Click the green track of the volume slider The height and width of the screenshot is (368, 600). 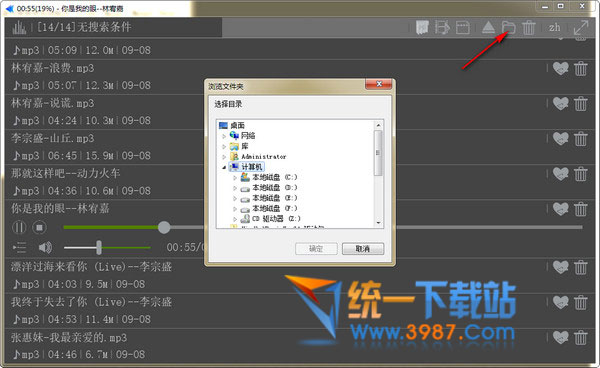126,248
